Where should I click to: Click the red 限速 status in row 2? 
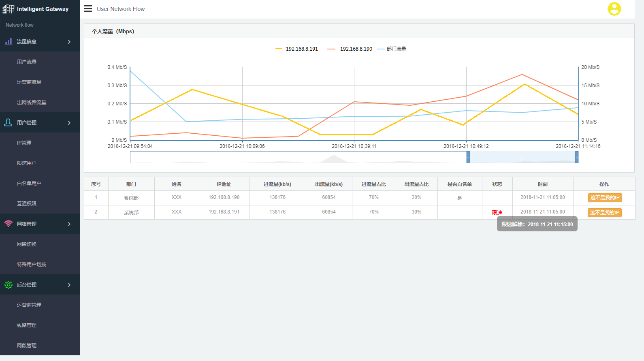pyautogui.click(x=497, y=212)
